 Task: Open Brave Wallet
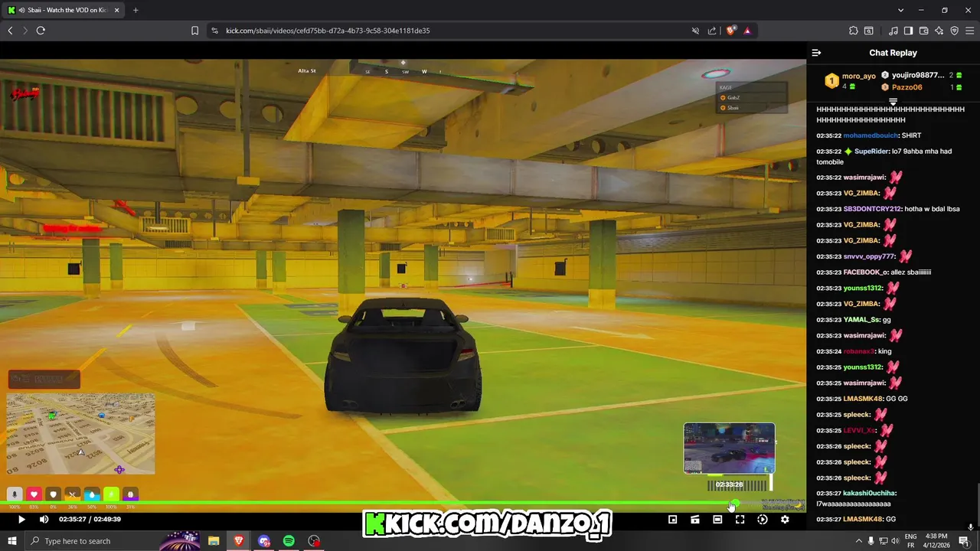(923, 31)
